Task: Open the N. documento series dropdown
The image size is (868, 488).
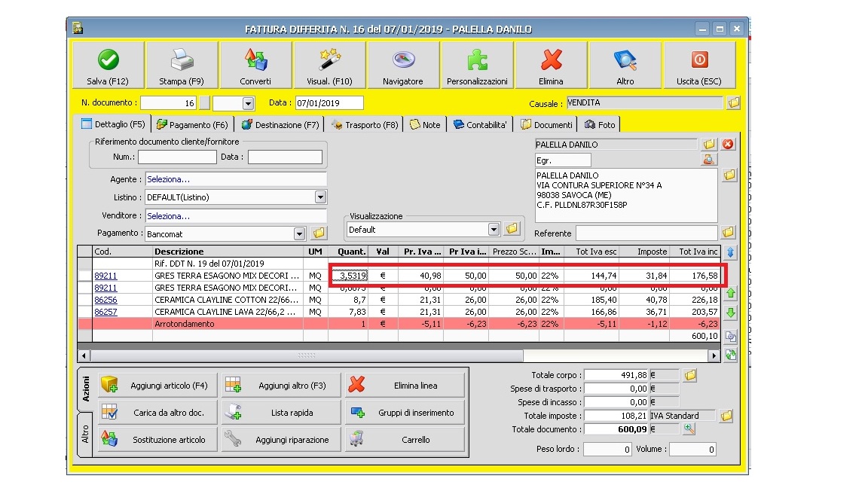Action: (248, 103)
